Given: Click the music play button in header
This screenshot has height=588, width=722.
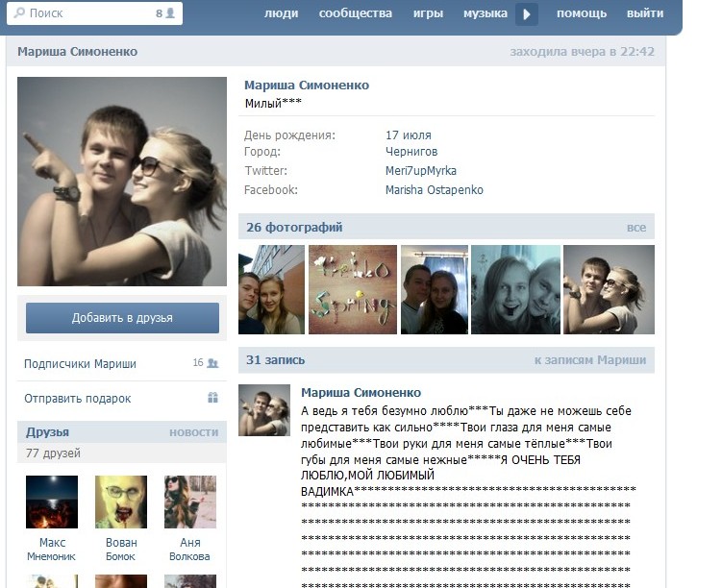Looking at the screenshot, I should coord(526,14).
